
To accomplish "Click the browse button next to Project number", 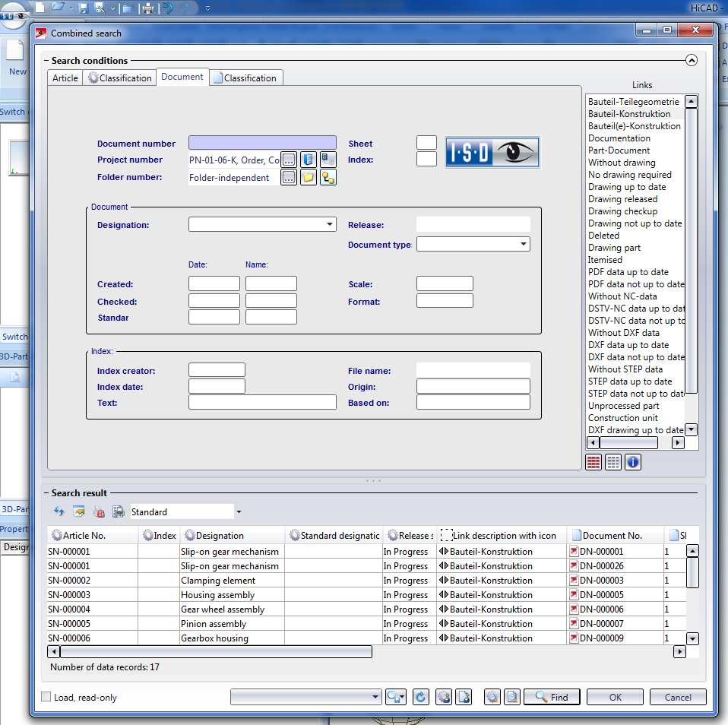I will point(289,160).
